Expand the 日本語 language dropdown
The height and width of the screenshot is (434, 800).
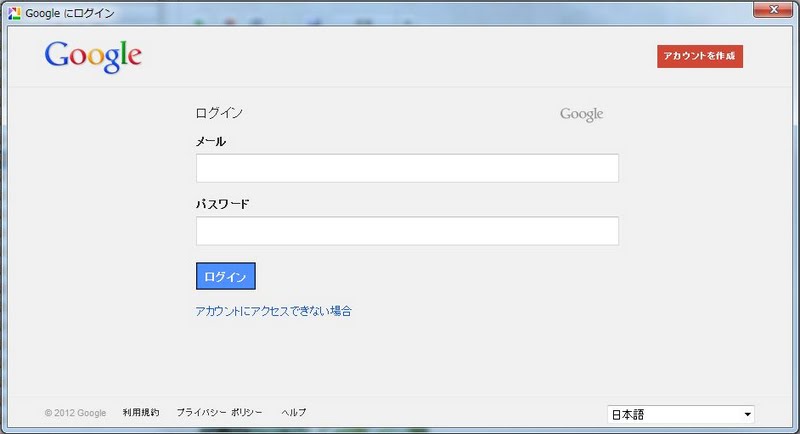coord(681,414)
